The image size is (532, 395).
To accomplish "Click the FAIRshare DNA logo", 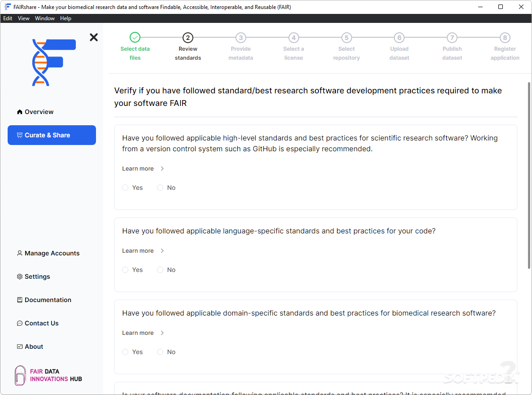I will coord(54,62).
